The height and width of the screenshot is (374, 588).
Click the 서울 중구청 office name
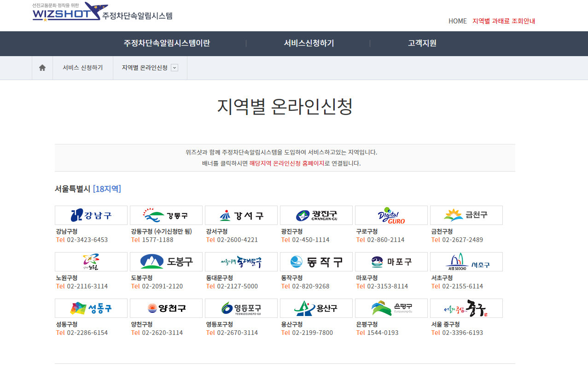point(445,324)
